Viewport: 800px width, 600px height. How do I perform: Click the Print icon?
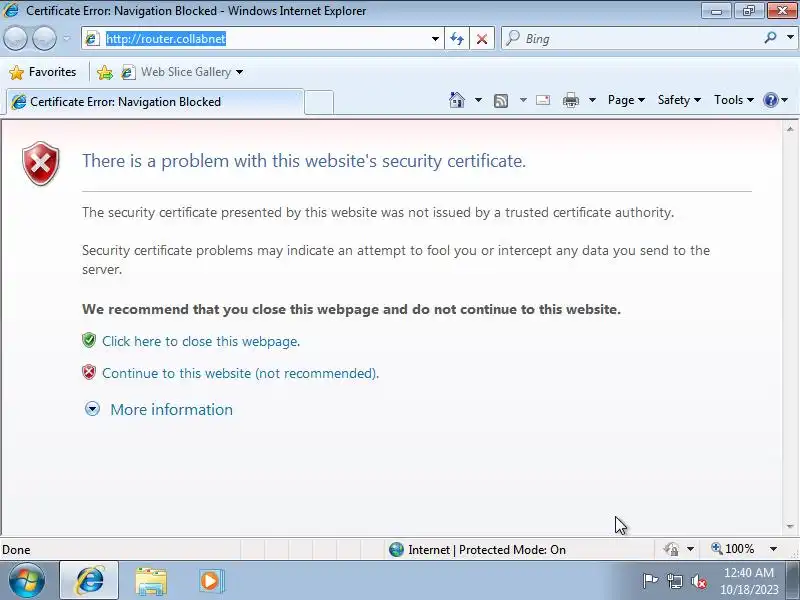(570, 100)
